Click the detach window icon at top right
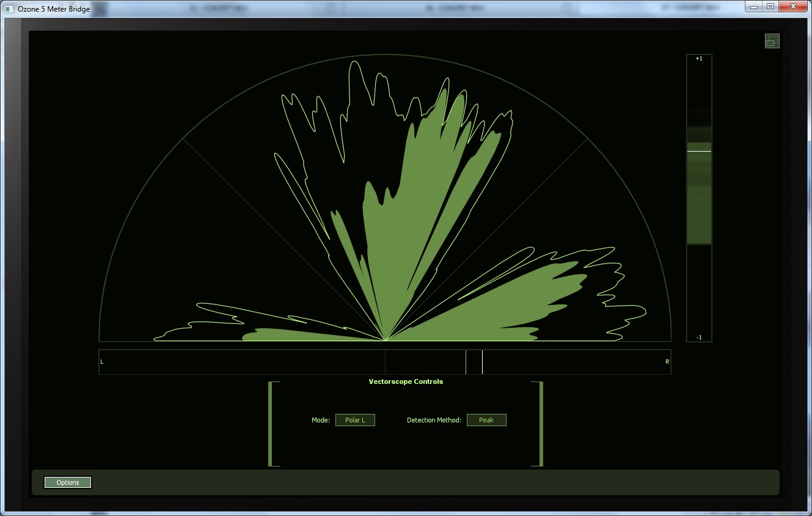812x516 pixels. 772,41
